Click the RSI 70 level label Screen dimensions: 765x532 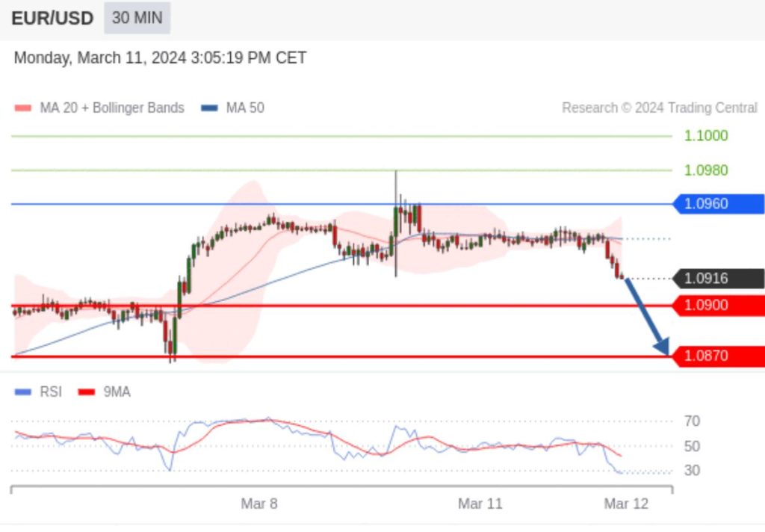pyautogui.click(x=692, y=421)
